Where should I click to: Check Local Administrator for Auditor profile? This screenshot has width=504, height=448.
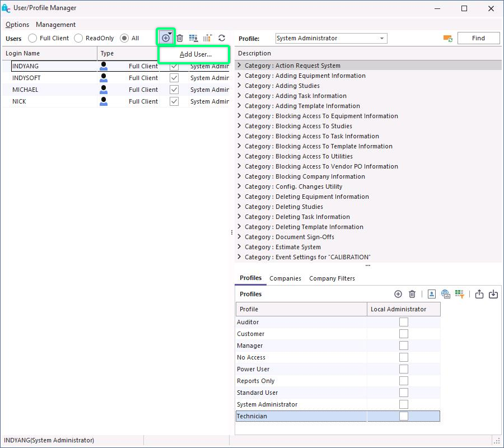coord(403,322)
